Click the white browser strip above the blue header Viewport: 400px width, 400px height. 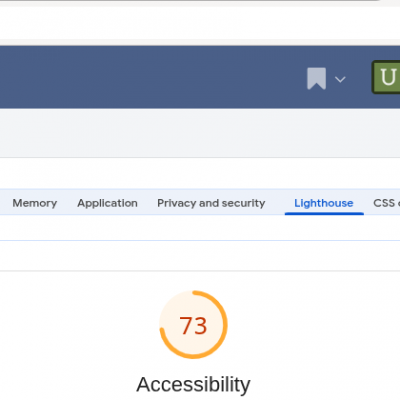(200, 22)
